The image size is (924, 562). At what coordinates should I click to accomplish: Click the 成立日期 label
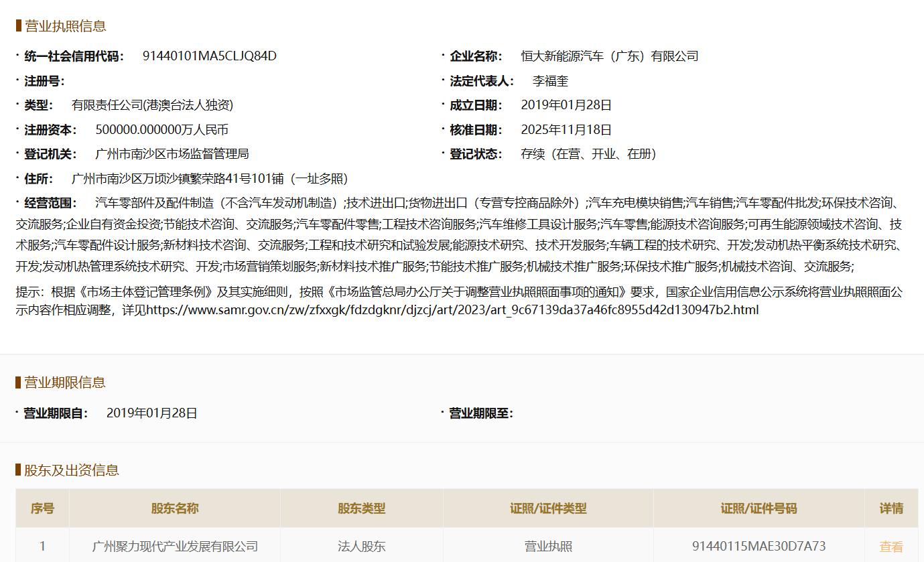(476, 105)
